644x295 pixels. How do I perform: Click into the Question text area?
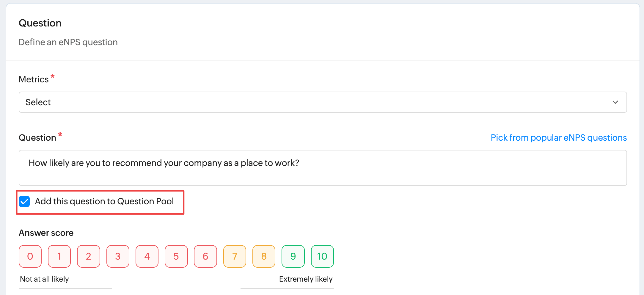tap(323, 168)
